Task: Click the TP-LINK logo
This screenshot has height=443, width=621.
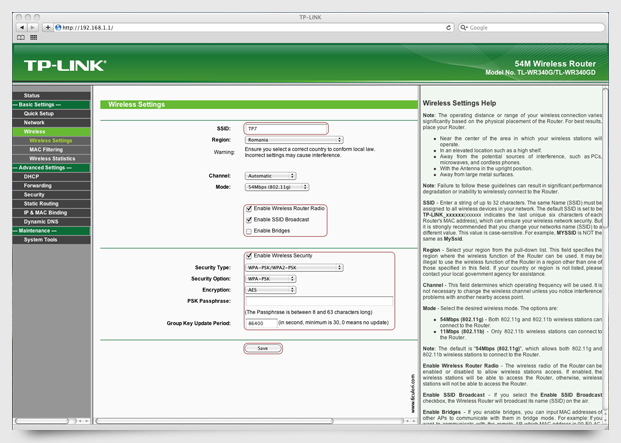Action: click(65, 65)
